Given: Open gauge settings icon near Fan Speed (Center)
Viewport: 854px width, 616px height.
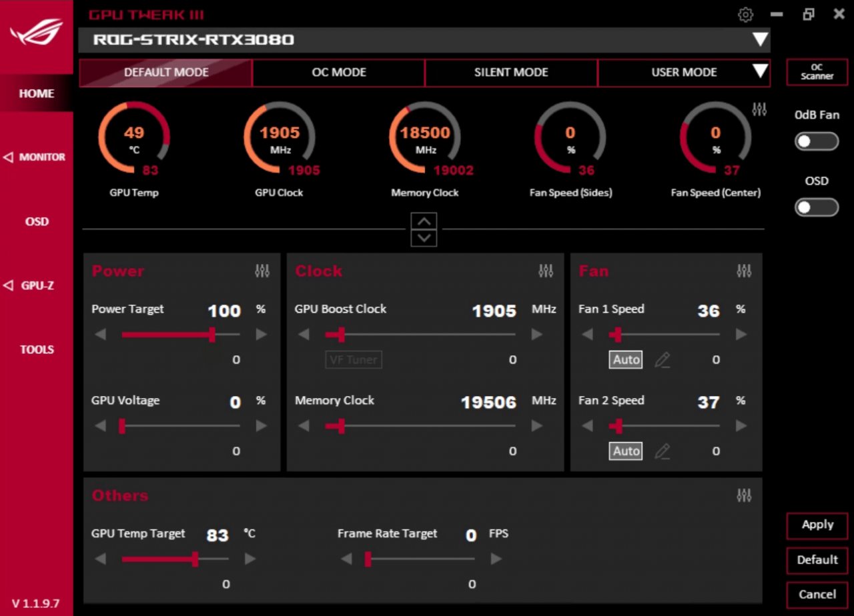Looking at the screenshot, I should 759,110.
